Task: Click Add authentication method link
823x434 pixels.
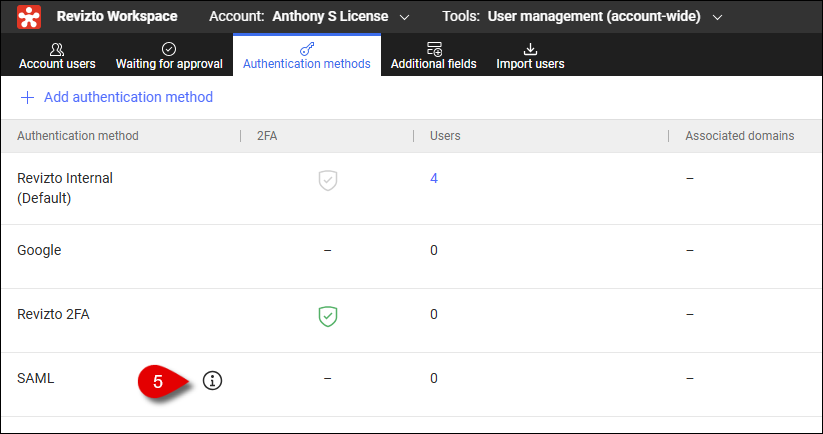Action: click(129, 97)
